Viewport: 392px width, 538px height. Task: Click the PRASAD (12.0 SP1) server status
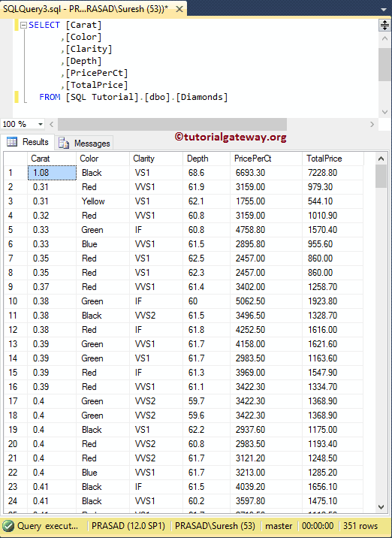pos(128,526)
